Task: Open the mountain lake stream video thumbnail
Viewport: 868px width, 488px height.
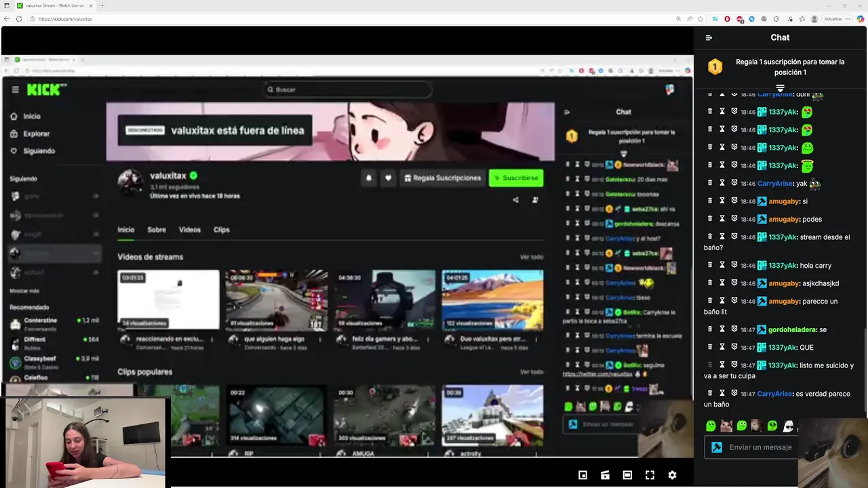Action: click(x=492, y=300)
